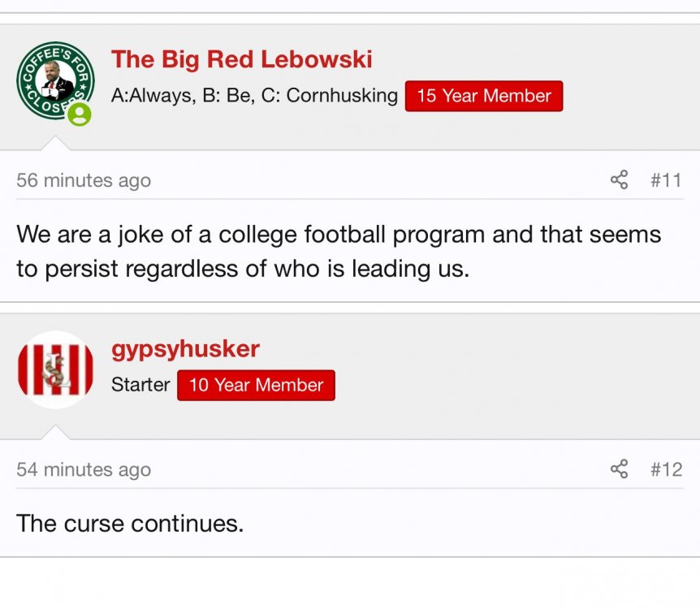Open the "54 minutes ago" timestamp link
Viewport: 700px width, 609px height.
pyautogui.click(x=84, y=469)
